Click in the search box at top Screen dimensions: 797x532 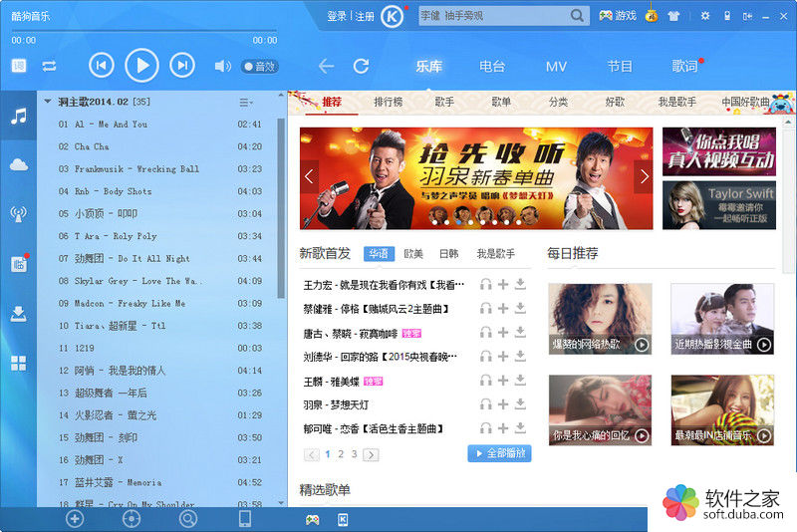click(x=493, y=16)
